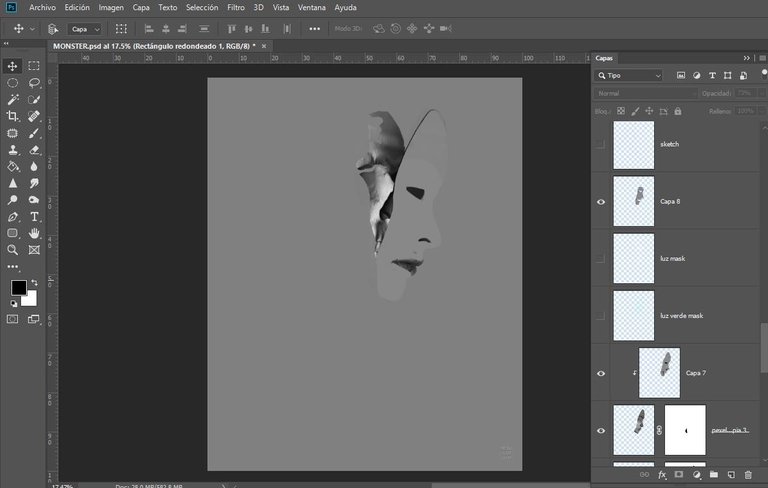
Task: Hide the Capa 8 layer
Action: pos(601,202)
